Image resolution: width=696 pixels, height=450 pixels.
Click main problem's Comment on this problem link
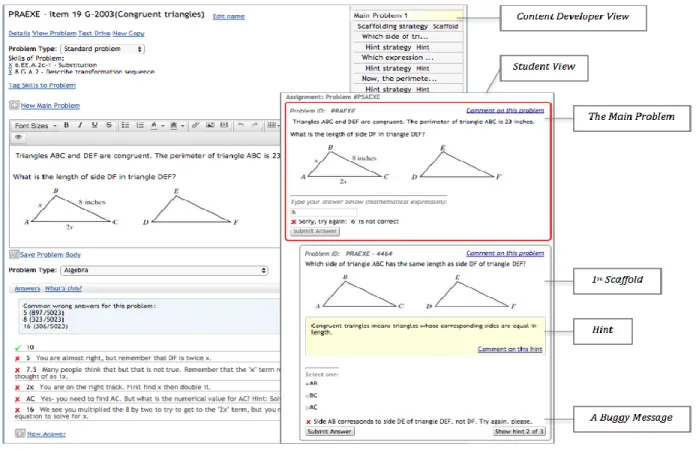[505, 111]
